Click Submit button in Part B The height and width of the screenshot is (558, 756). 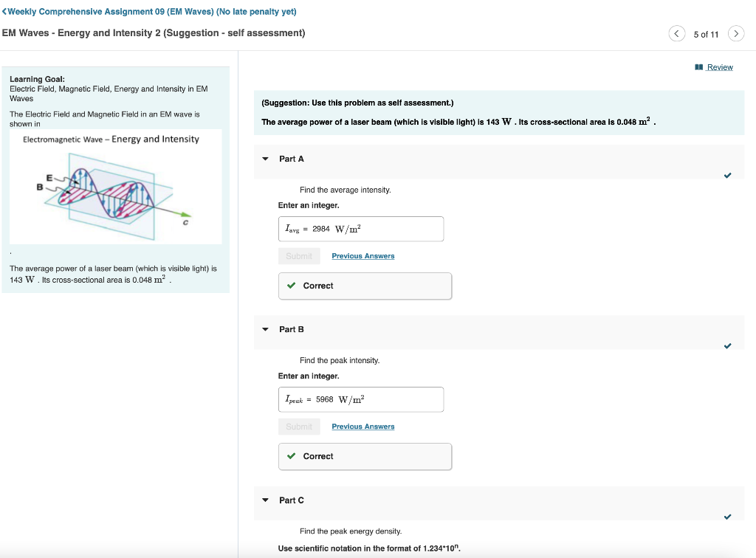click(x=299, y=427)
